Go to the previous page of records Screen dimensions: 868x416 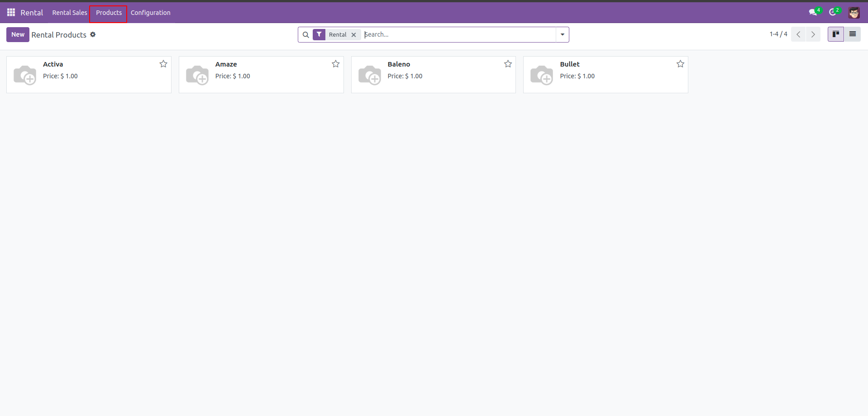coord(798,34)
